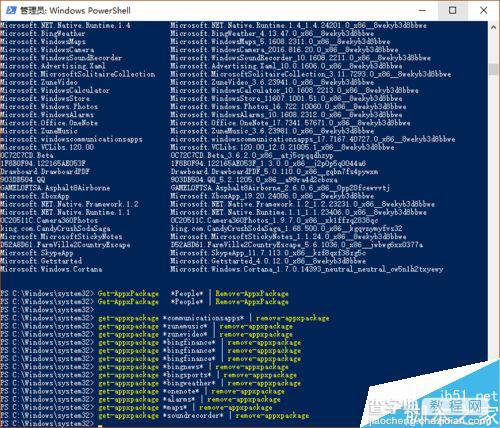Click the window title text
Screen dimensions: 500x428
[76, 11]
